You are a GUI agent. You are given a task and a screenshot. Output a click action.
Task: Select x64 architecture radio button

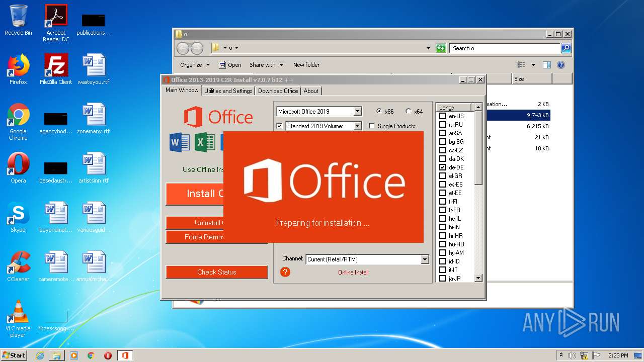point(409,111)
